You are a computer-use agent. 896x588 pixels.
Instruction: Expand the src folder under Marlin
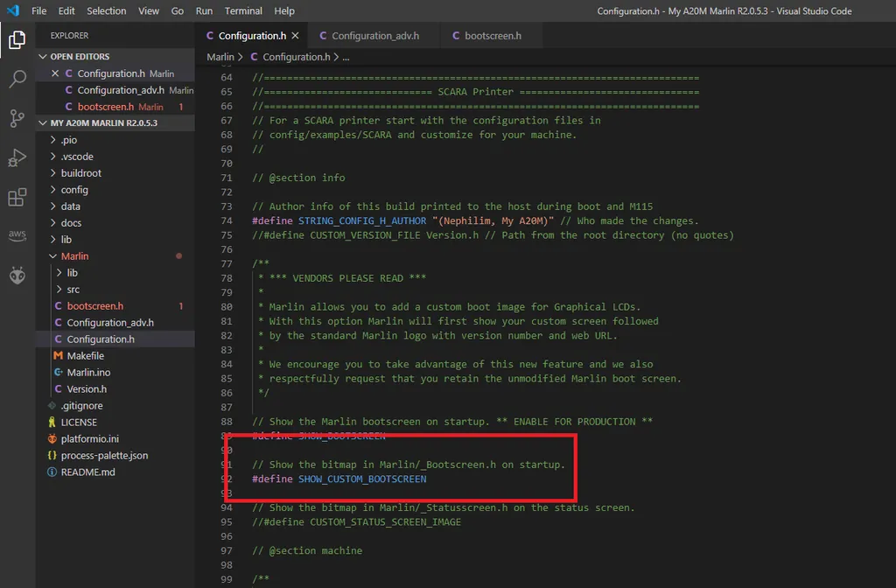tap(115, 289)
